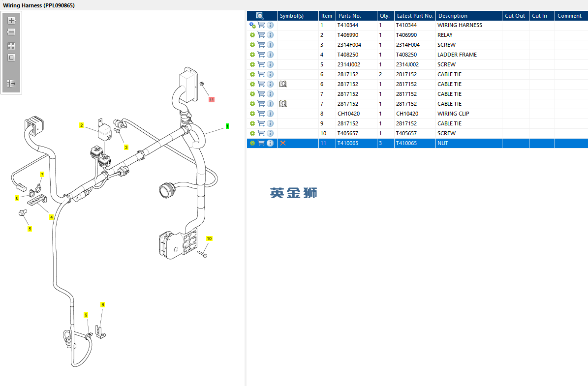The height and width of the screenshot is (386, 588).
Task: Click the export list arrow icon
Action: (11, 84)
